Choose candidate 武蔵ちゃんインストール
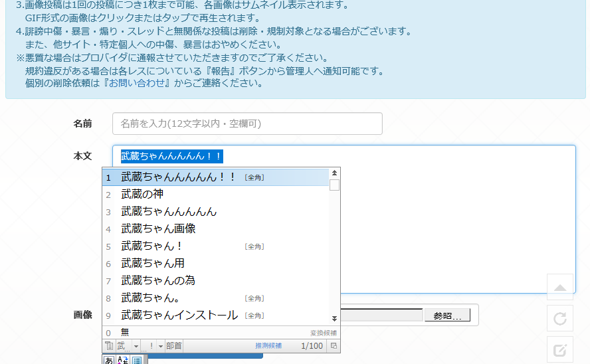This screenshot has width=590, height=364. point(179,316)
